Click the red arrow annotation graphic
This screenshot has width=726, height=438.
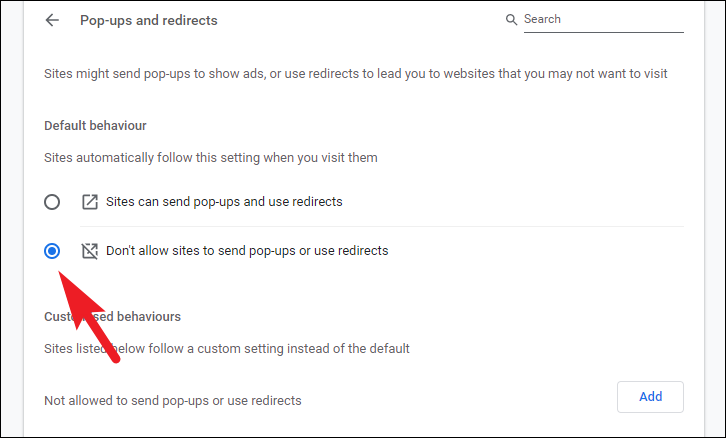pyautogui.click(x=86, y=315)
